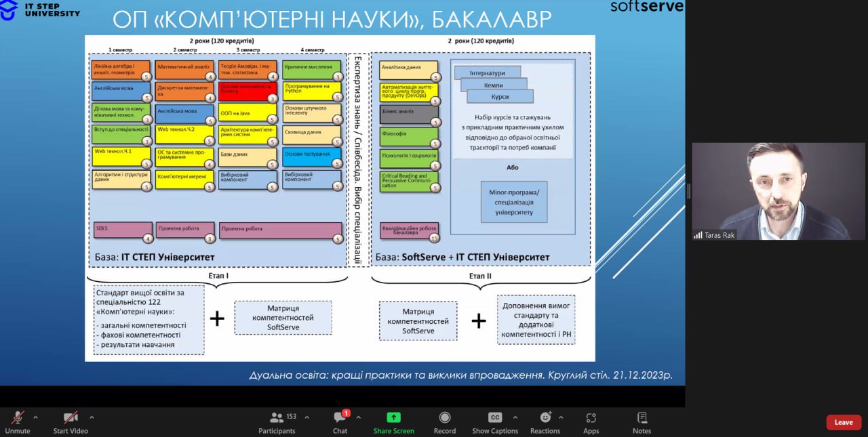
Task: Click the 'Web технол.Ч.1' course box
Action: tap(121, 157)
